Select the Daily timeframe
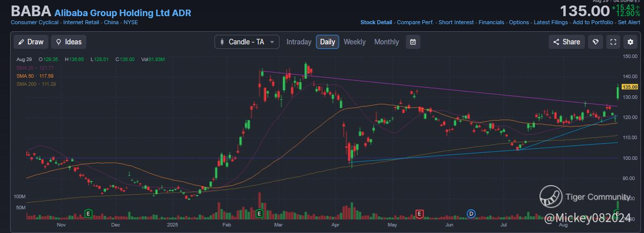Image resolution: width=644 pixels, height=233 pixels. 328,42
